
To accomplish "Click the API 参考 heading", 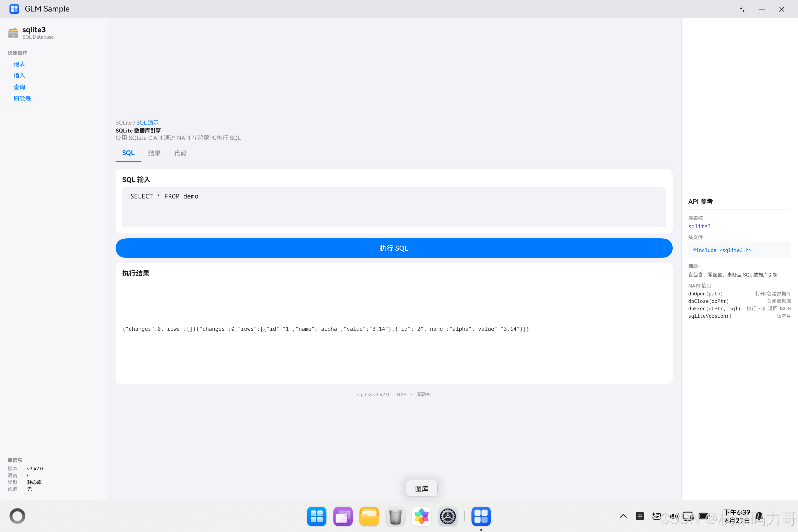I will coord(701,202).
